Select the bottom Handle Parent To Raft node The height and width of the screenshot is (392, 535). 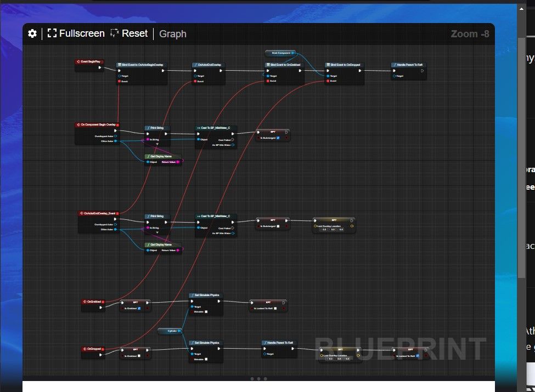coord(279,349)
